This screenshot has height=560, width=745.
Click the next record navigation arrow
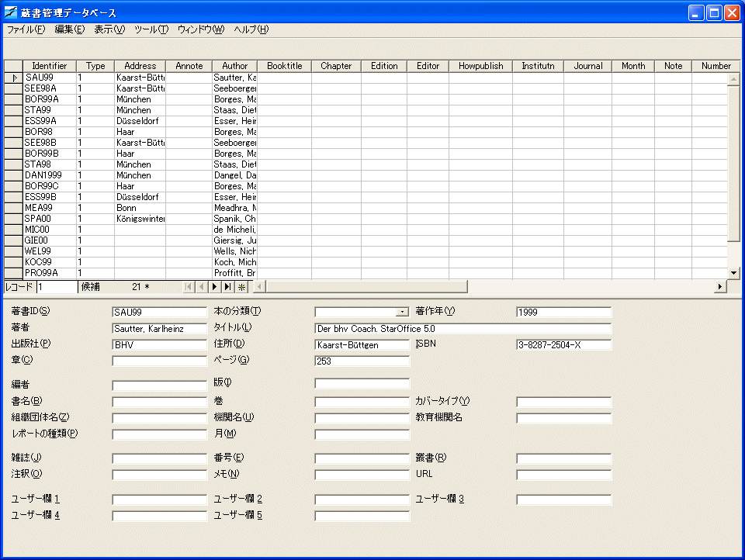[x=215, y=287]
